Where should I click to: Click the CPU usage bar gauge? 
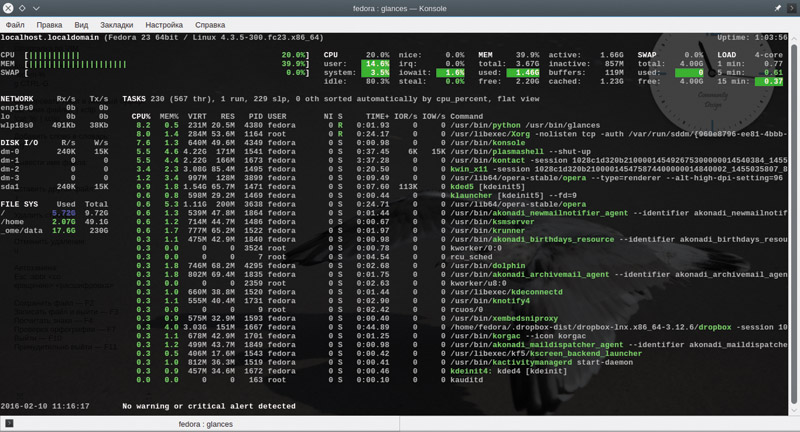pos(167,55)
